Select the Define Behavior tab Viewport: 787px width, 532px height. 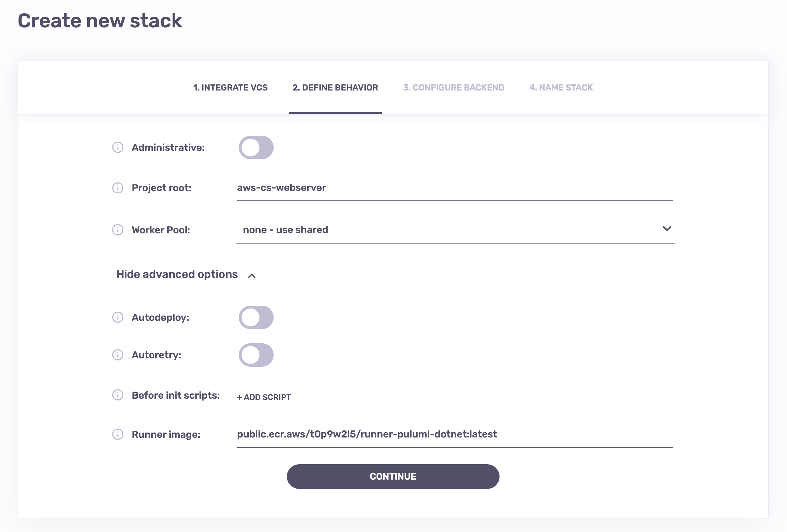[335, 88]
